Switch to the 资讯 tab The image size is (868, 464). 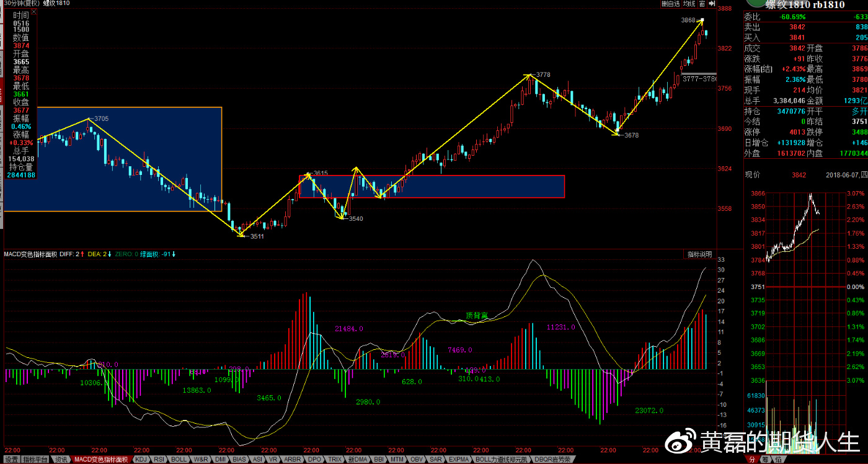pos(61,460)
